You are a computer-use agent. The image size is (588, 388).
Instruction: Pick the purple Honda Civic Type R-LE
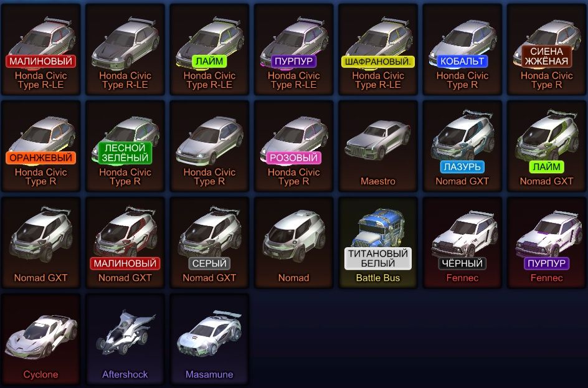[293, 49]
